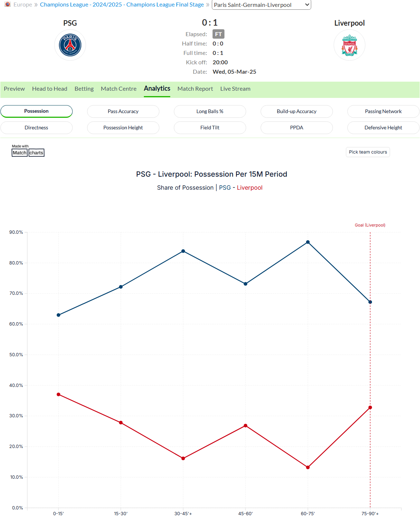Click PSG data point at 75-90'+
The height and width of the screenshot is (530, 420).
tap(370, 302)
